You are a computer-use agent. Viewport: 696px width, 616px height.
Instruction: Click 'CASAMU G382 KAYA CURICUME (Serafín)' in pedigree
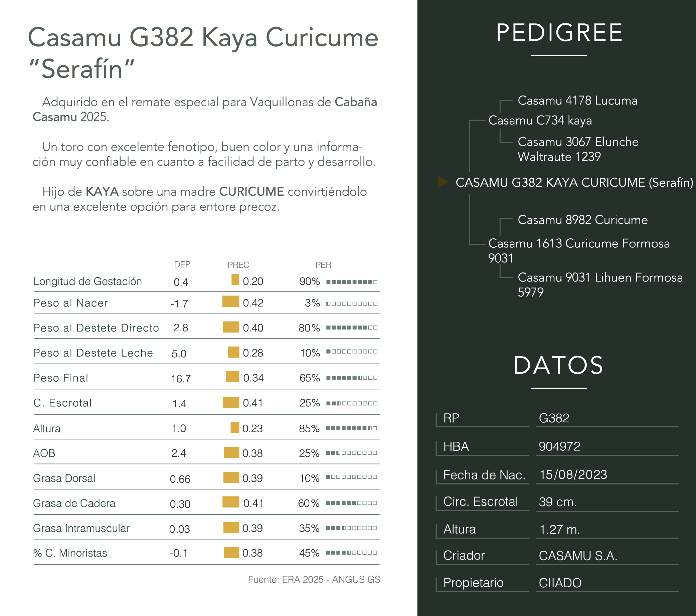tap(574, 182)
